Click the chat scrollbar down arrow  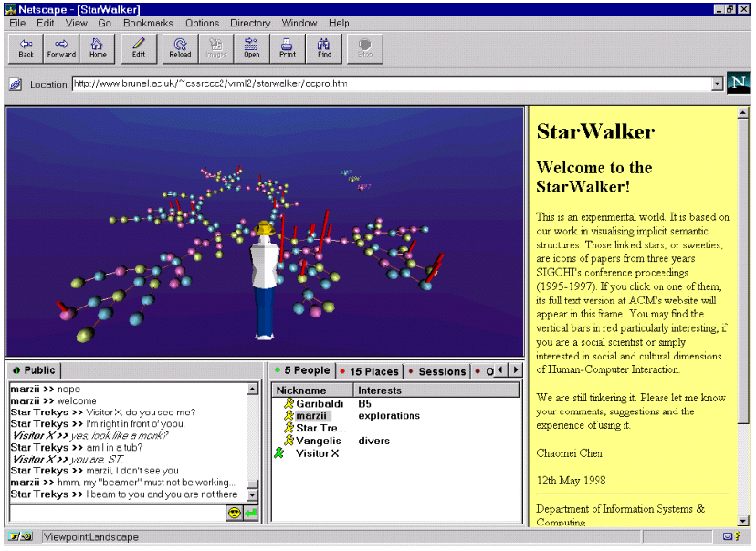click(x=253, y=495)
